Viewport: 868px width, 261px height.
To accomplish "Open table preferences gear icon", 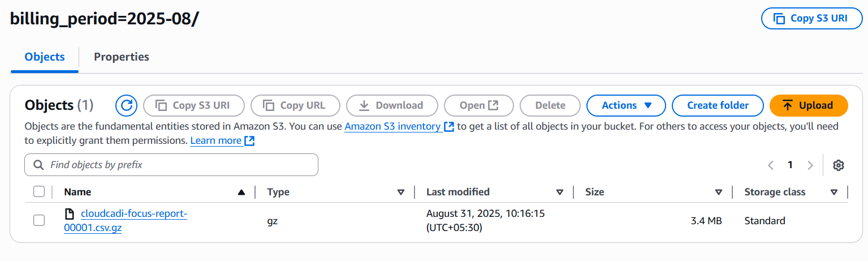I will (839, 165).
